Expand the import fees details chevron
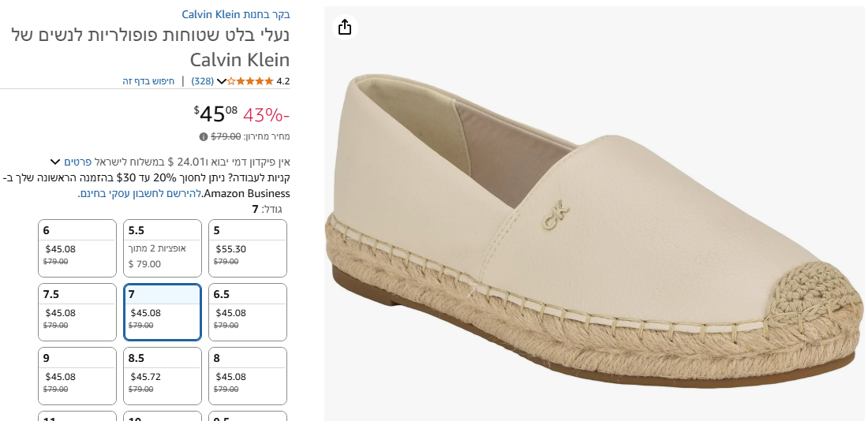This screenshot has width=868, height=421. [x=55, y=162]
